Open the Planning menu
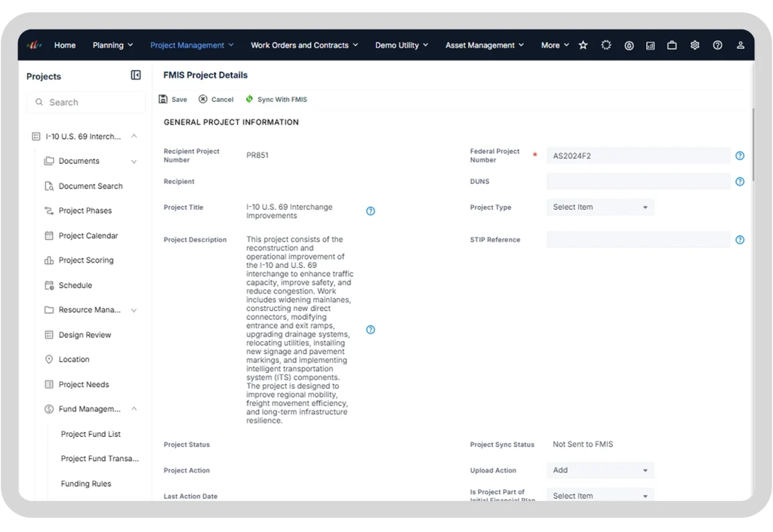Screen dimensions: 773x532 (x=113, y=45)
